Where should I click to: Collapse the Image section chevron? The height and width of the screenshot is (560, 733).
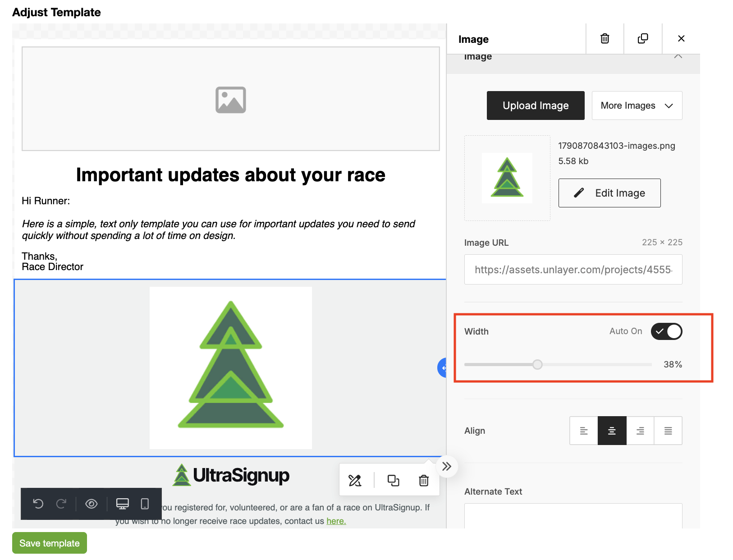(x=678, y=57)
